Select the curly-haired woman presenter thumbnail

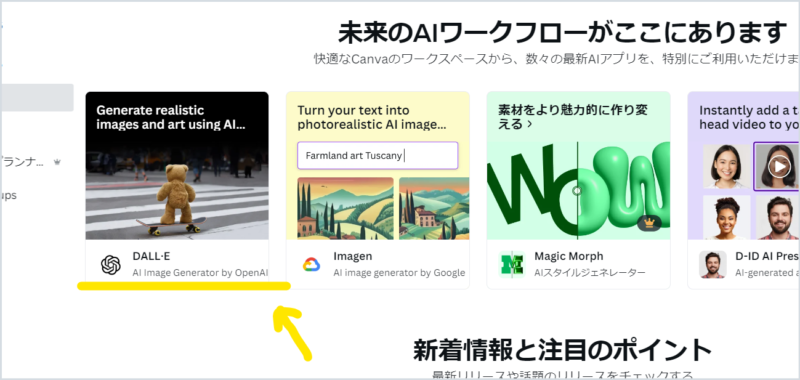coord(727,217)
